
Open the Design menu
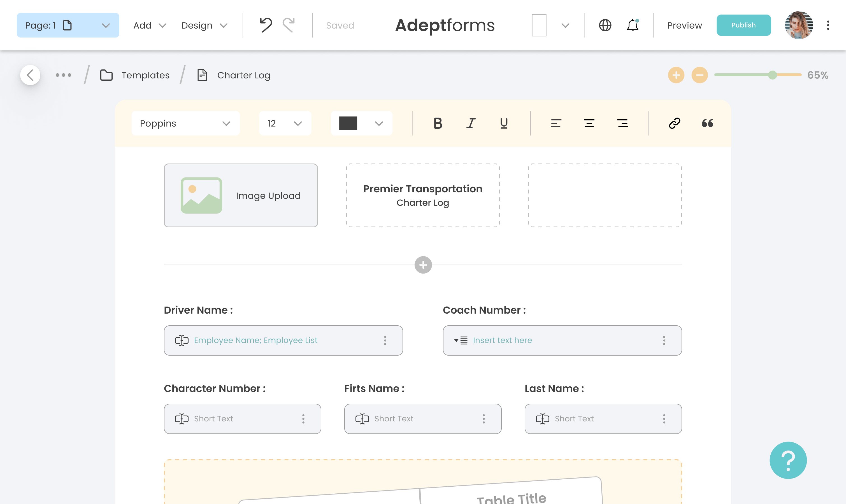pyautogui.click(x=204, y=25)
